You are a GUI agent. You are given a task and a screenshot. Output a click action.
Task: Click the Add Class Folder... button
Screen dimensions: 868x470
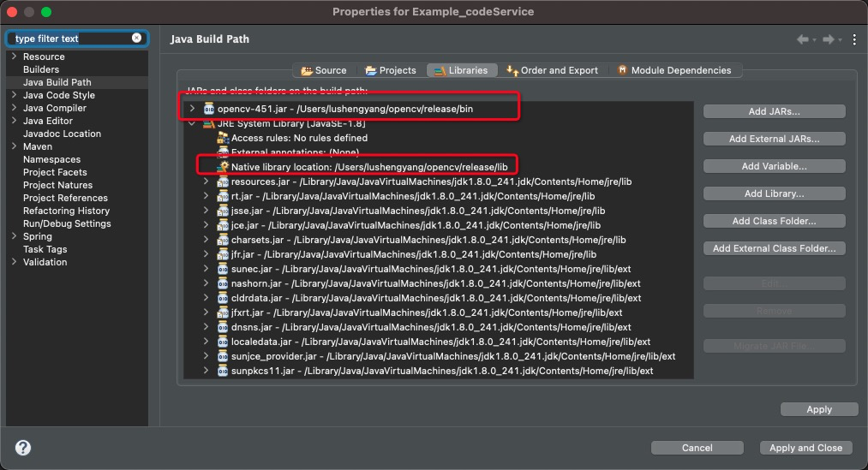[x=774, y=221]
